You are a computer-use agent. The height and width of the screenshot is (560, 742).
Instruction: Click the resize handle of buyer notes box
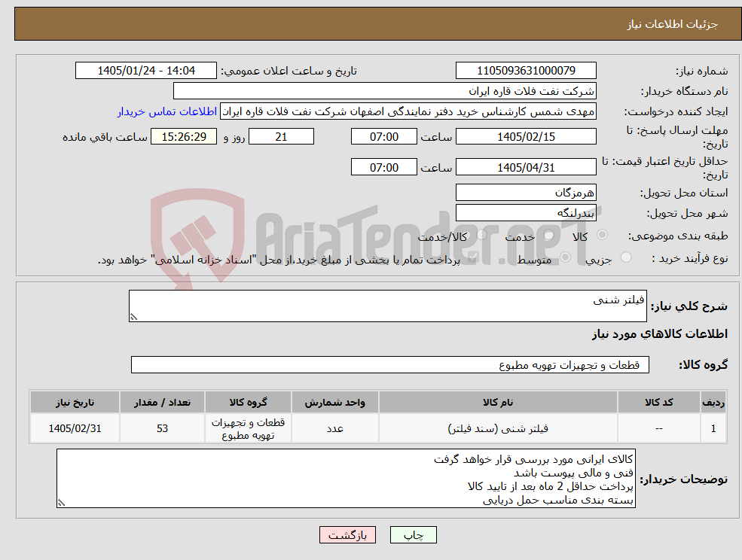61,503
